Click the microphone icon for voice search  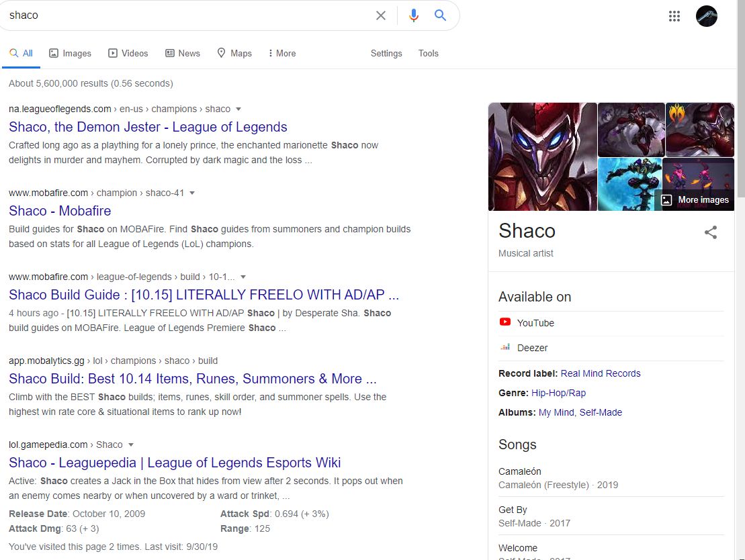pos(413,15)
